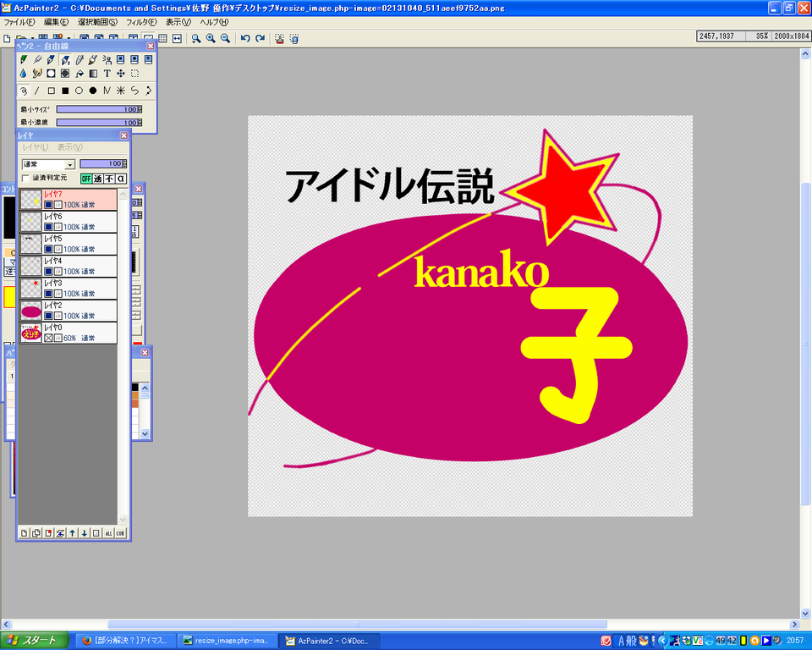Open dropdown arrow next to open-file toolbar icon
This screenshot has width=812, height=650.
(x=32, y=39)
